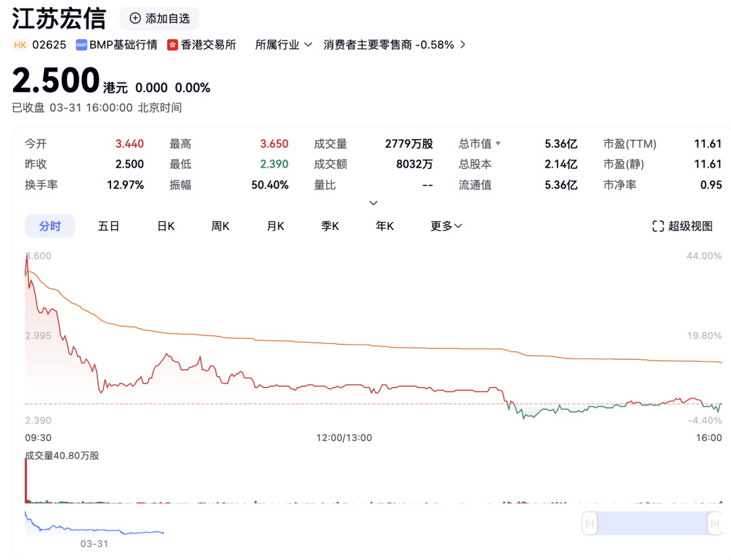Screen dimensions: 731x560
Task: Click the BMP基础行情 badge icon
Action: click(81, 45)
